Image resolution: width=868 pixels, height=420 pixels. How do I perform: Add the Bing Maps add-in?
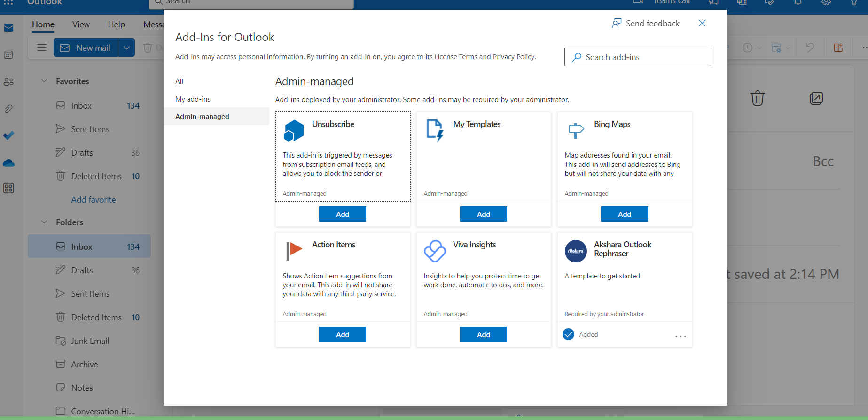624,214
